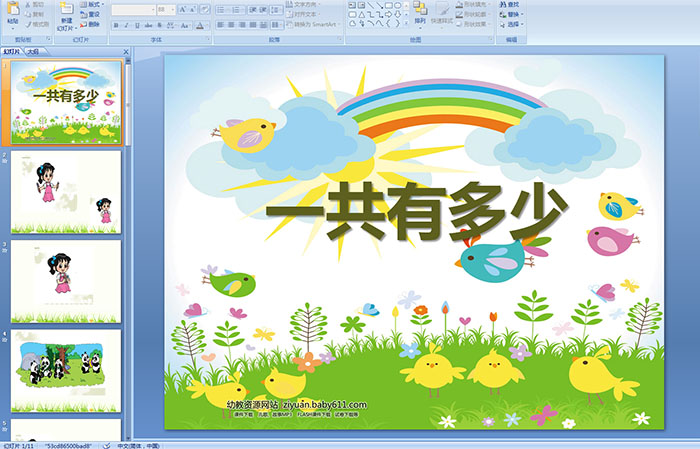Toggle numbered list formatting
This screenshot has width=700, height=449.
pos(236,10)
